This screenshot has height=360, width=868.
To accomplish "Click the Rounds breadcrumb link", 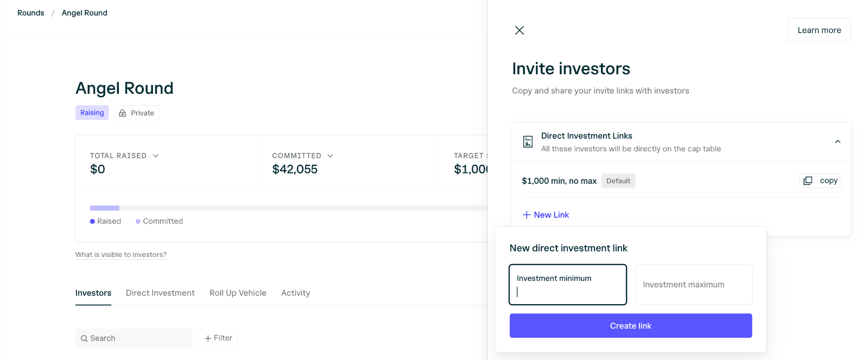I will [31, 13].
